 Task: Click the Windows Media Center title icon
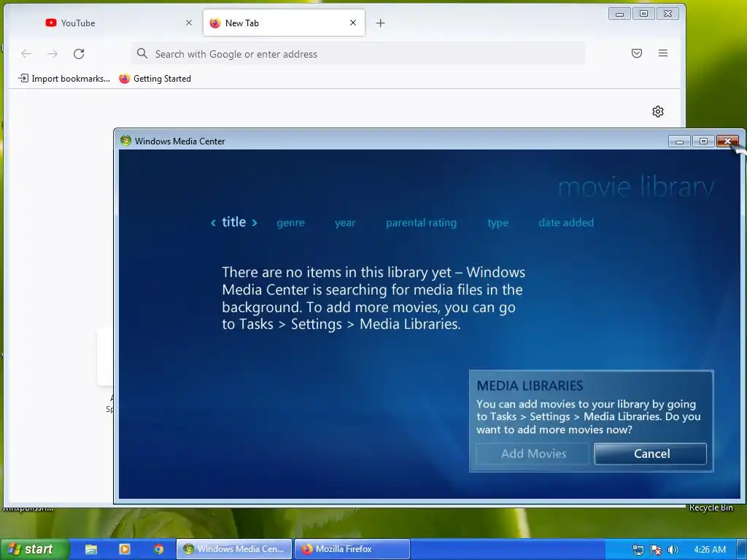coord(125,141)
